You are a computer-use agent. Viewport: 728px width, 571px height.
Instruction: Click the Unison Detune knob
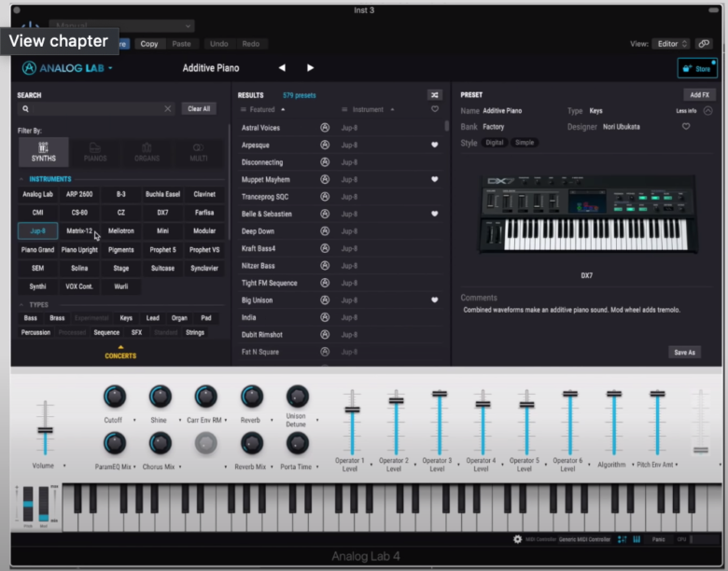click(x=297, y=397)
